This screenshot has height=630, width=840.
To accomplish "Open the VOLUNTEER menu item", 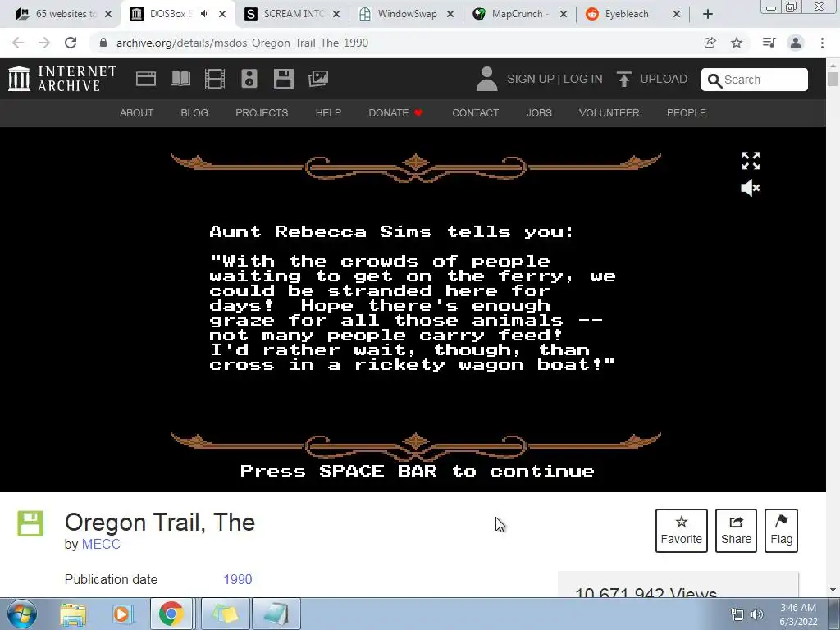I will [609, 113].
